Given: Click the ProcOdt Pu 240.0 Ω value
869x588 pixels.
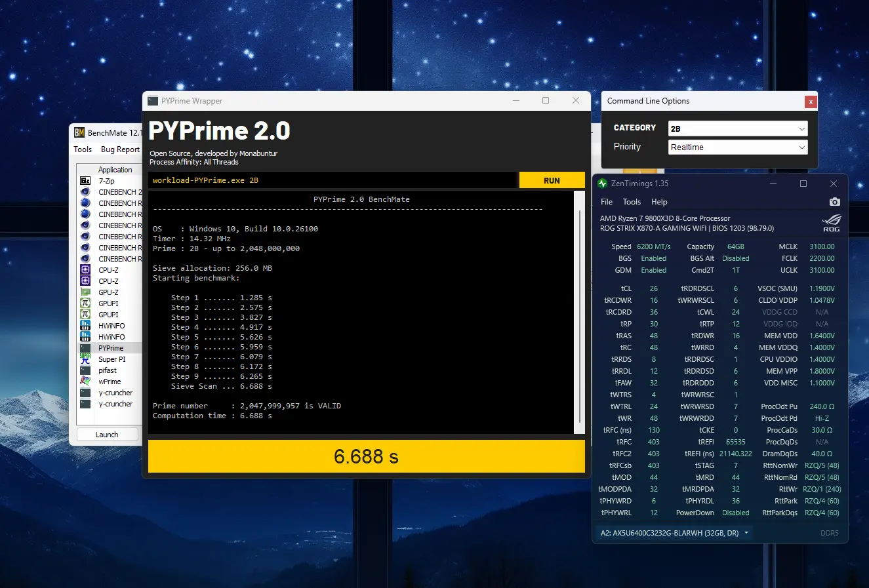Looking at the screenshot, I should click(x=822, y=406).
